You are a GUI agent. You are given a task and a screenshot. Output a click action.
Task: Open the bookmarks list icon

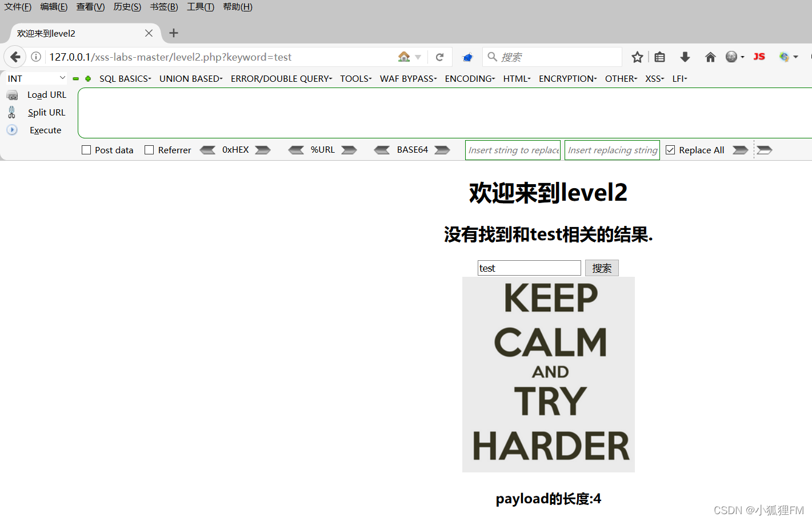[660, 57]
